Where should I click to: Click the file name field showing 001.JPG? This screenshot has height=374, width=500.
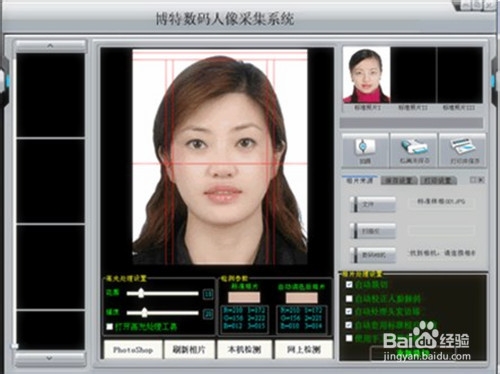(441, 202)
